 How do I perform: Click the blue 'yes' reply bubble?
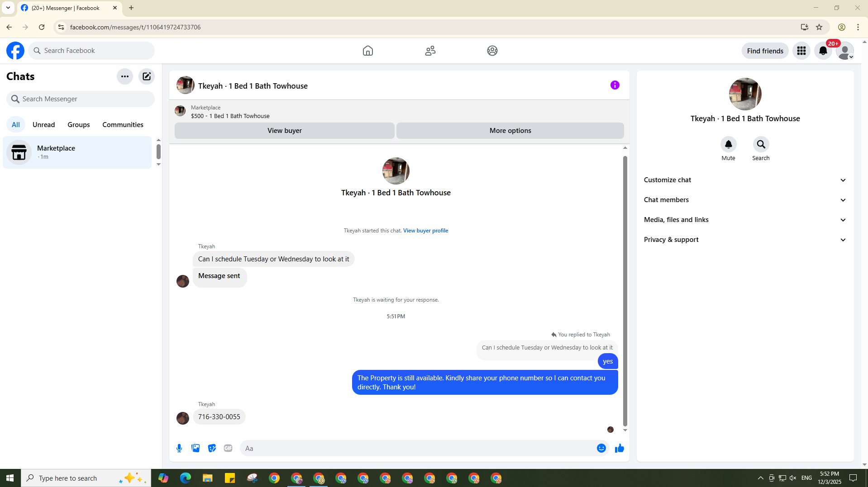(608, 361)
